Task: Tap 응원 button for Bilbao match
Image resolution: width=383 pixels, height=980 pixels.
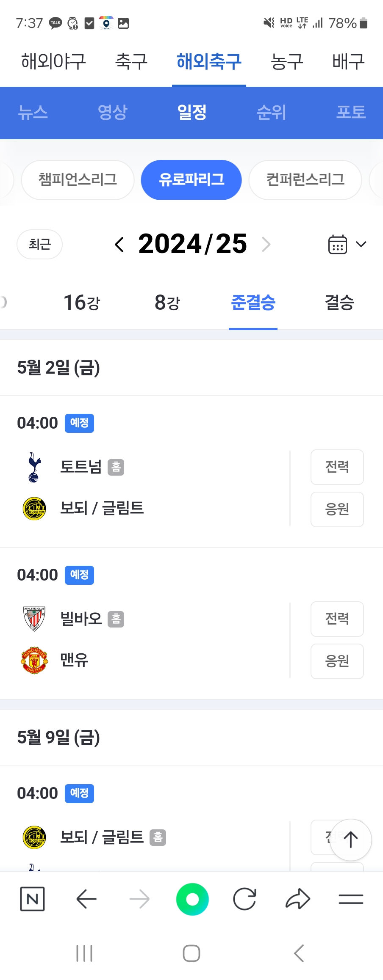Action: click(x=337, y=661)
